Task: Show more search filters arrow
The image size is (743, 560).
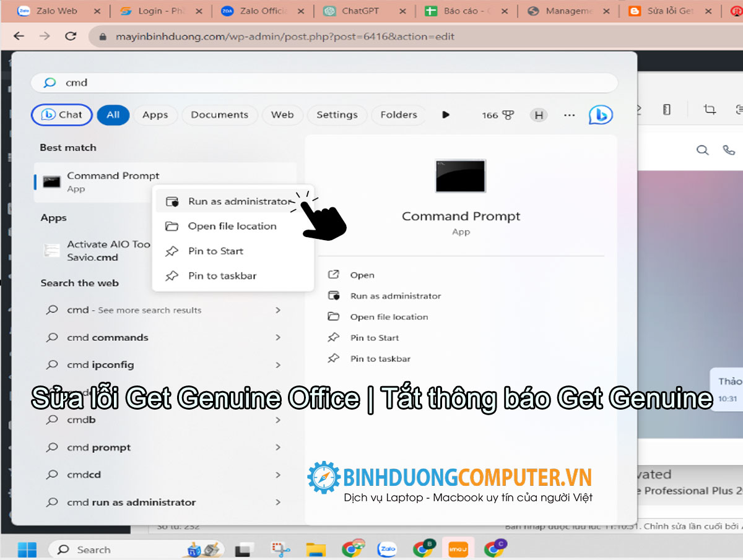Action: [x=445, y=114]
